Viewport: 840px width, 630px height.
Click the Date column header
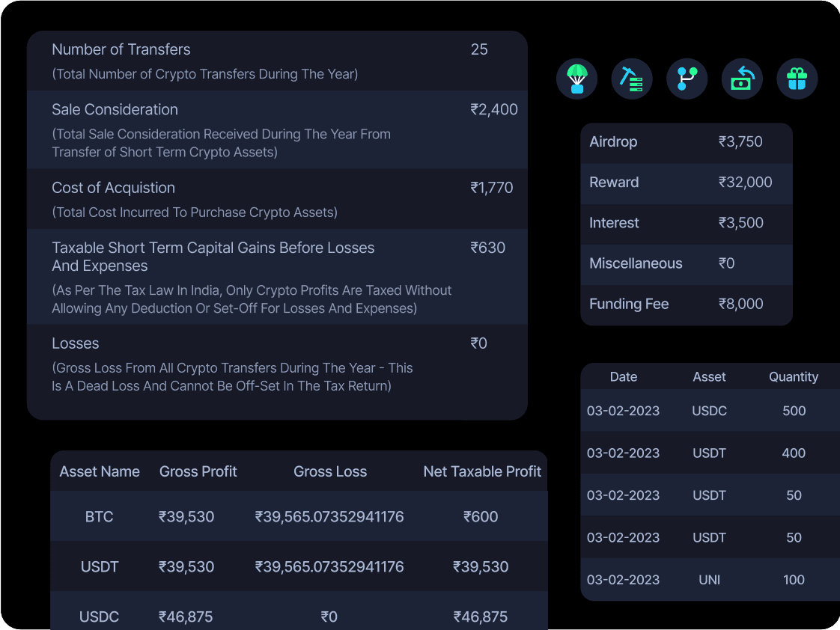[x=623, y=377]
